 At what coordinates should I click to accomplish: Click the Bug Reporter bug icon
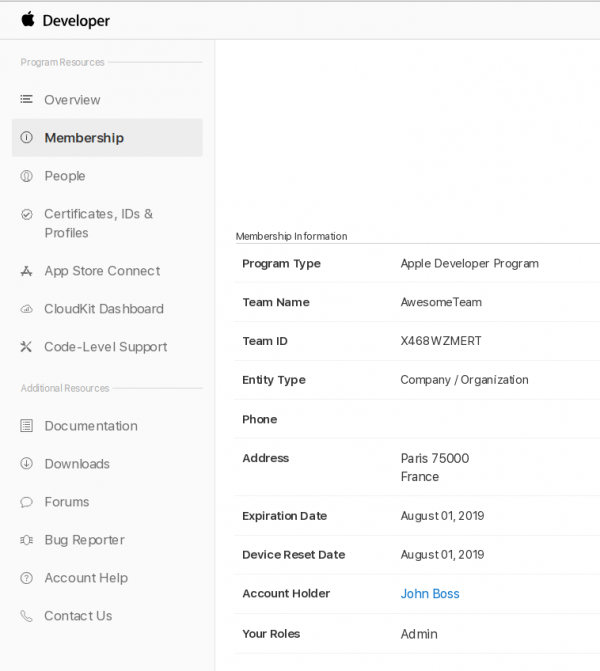[27, 540]
